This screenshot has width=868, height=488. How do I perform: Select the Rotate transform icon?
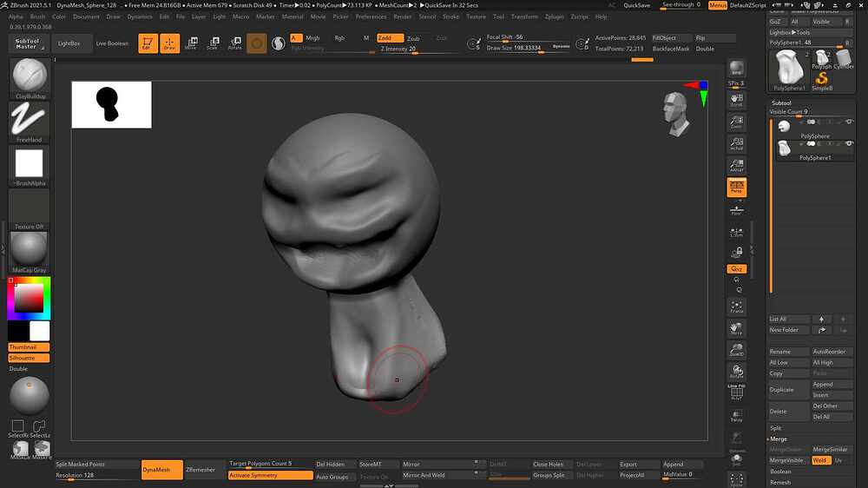click(x=234, y=43)
